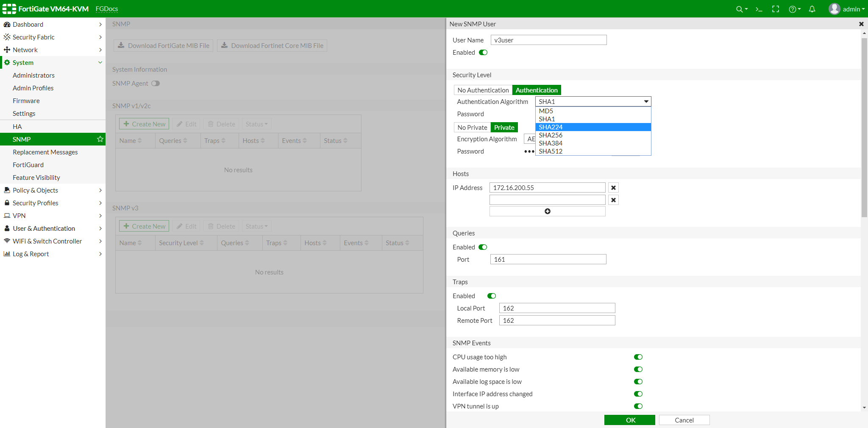The height and width of the screenshot is (428, 868).
Task: Expand the Log & Report chevron
Action: point(100,254)
